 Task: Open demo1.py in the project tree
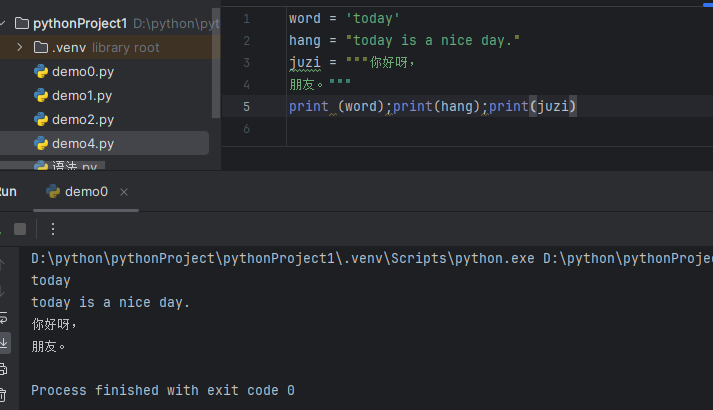82,95
